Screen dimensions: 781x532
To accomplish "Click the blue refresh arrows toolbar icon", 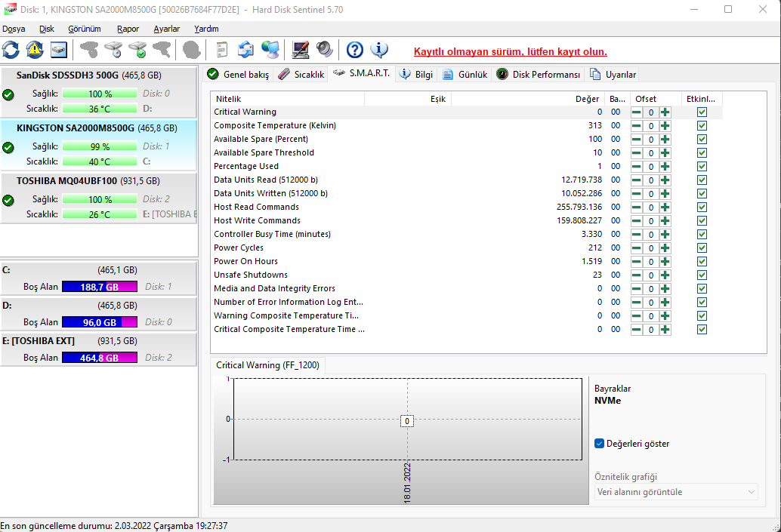I will [11, 50].
